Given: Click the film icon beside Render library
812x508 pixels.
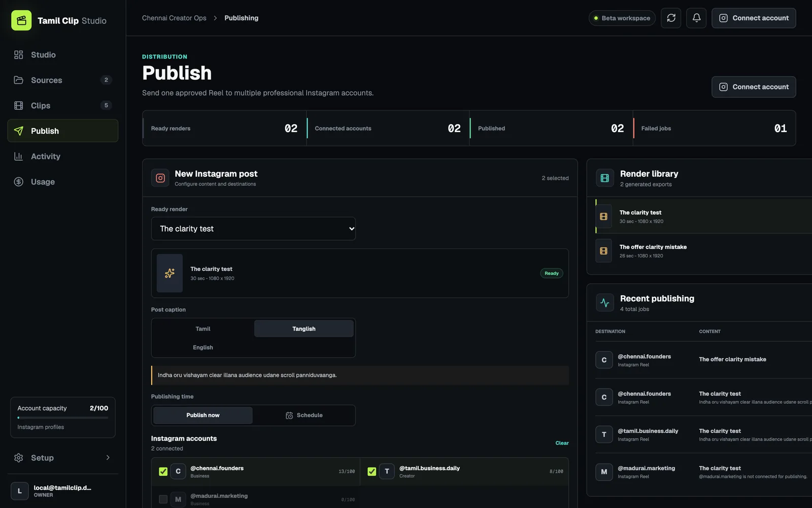Looking at the screenshot, I should pos(604,178).
